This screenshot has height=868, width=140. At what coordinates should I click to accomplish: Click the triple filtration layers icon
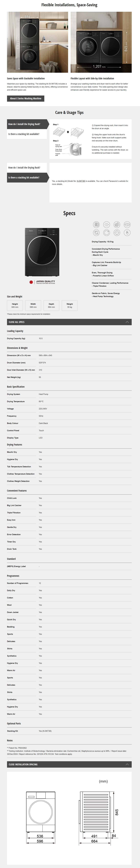(x=127, y=224)
